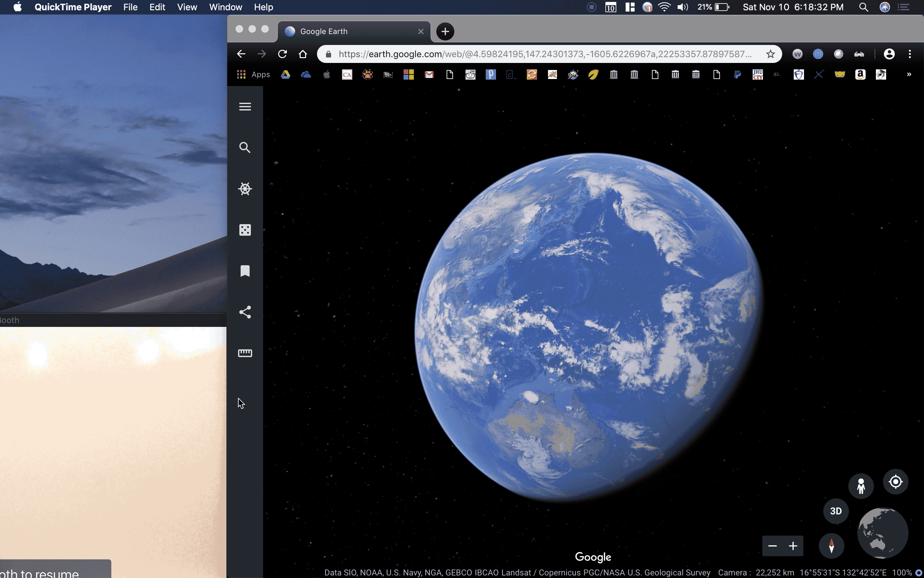The height and width of the screenshot is (578, 924).
Task: Open the Apple menu
Action: click(18, 7)
